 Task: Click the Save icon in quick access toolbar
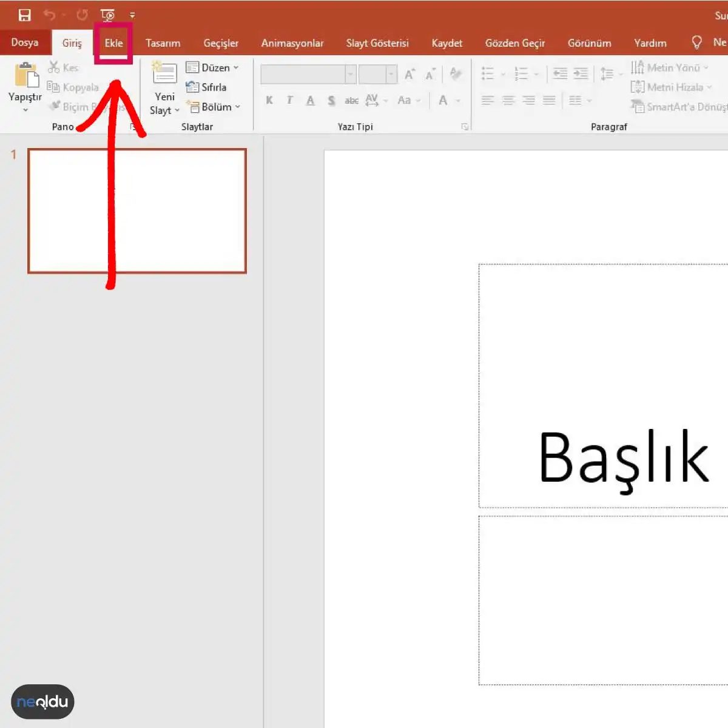click(x=25, y=15)
